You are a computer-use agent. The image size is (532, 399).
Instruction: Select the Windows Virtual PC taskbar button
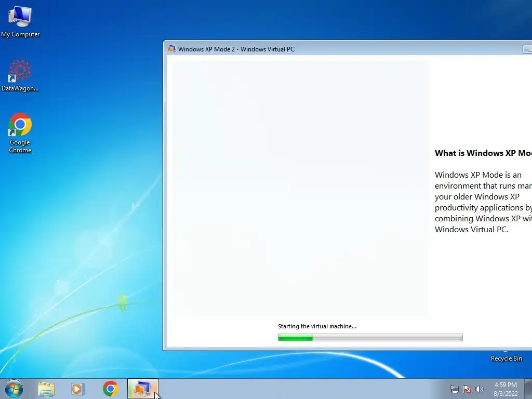pyautogui.click(x=143, y=389)
